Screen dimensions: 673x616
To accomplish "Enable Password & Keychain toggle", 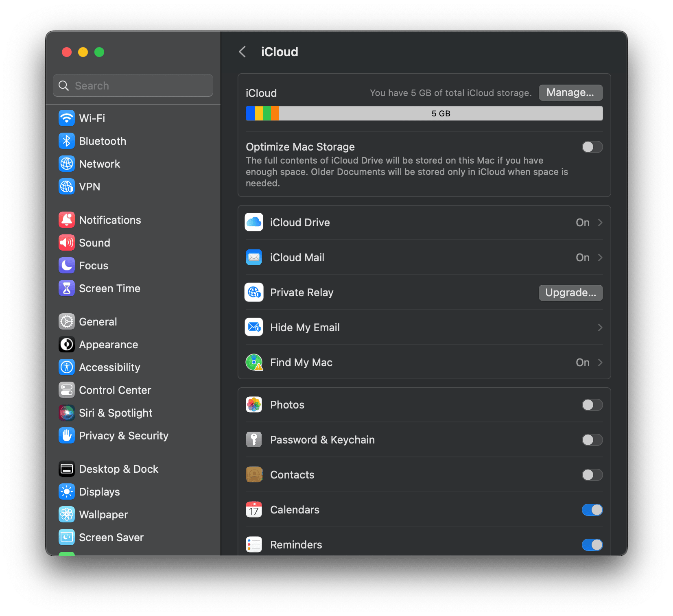I will [x=592, y=440].
